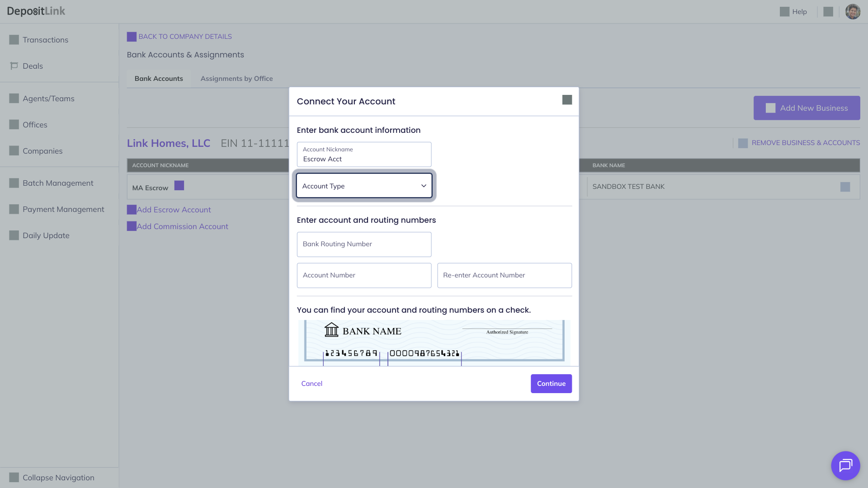Go back to company details
This screenshot has width=868, height=488.
coord(184,37)
